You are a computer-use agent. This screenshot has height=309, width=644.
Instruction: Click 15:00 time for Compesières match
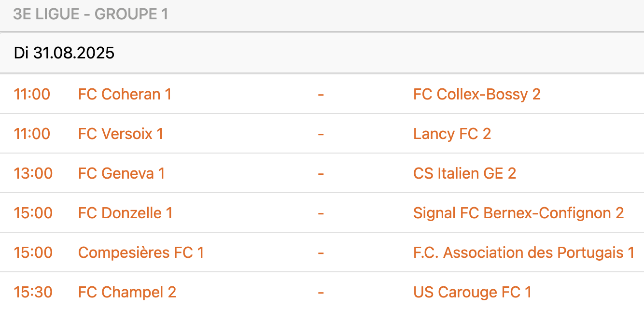point(33,253)
